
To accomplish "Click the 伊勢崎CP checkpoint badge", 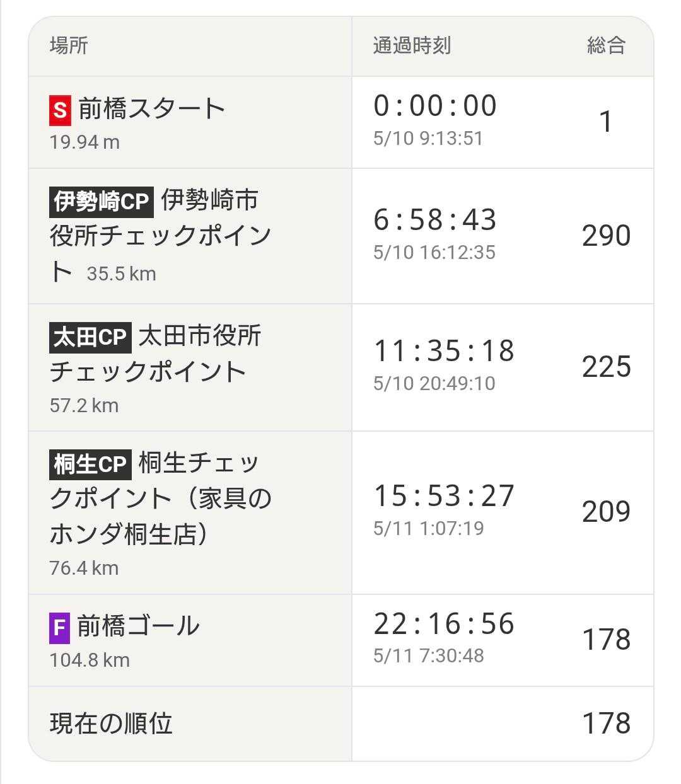I will click(101, 202).
